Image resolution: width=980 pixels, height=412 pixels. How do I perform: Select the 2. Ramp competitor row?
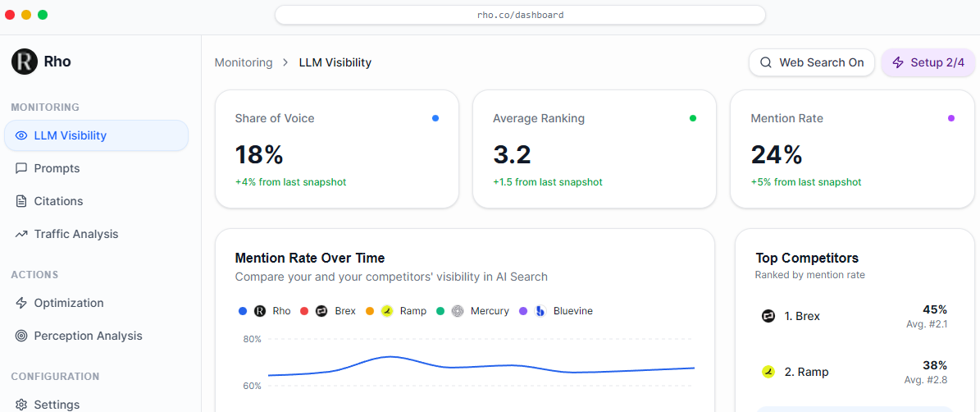[x=855, y=372]
